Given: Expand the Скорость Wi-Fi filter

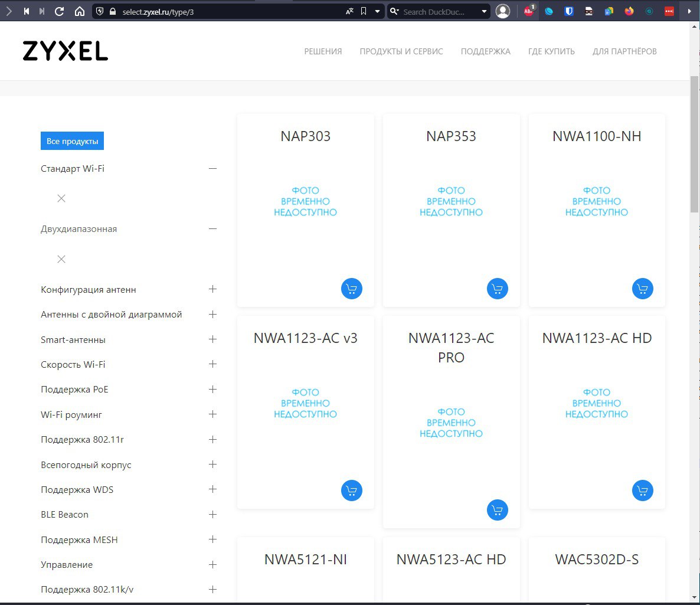Looking at the screenshot, I should tap(212, 364).
